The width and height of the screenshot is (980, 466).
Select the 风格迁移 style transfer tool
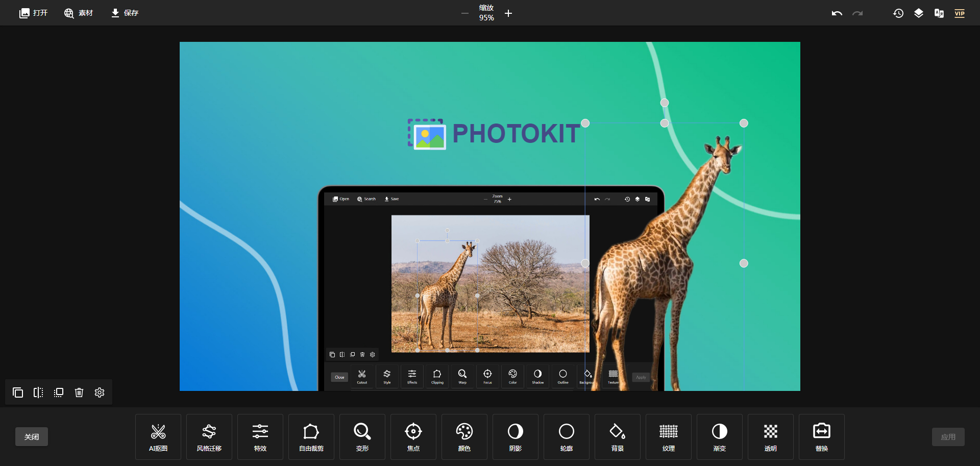(x=209, y=437)
